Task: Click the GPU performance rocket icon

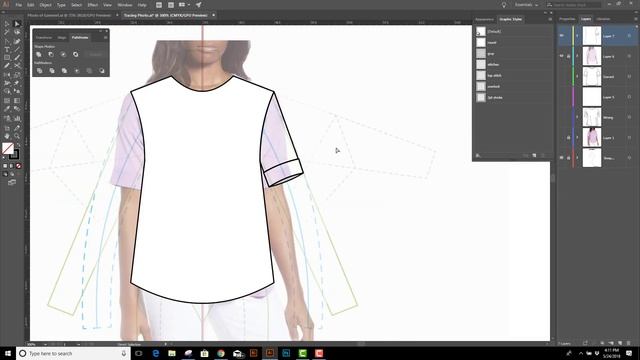Action: (x=198, y=5)
